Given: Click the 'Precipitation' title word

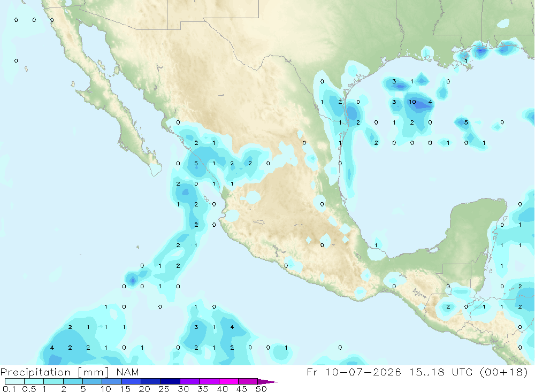Looking at the screenshot, I should (35, 372).
